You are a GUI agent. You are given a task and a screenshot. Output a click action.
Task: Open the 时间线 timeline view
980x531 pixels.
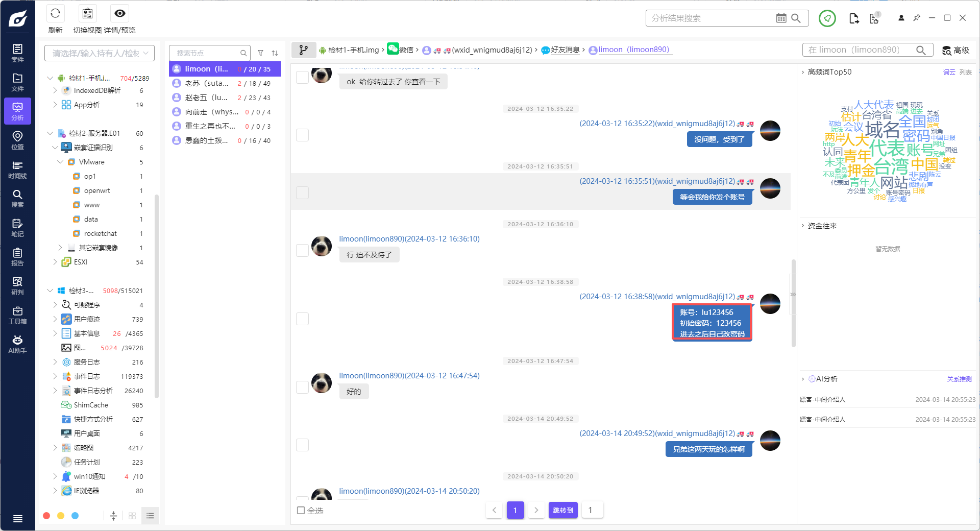(x=17, y=170)
